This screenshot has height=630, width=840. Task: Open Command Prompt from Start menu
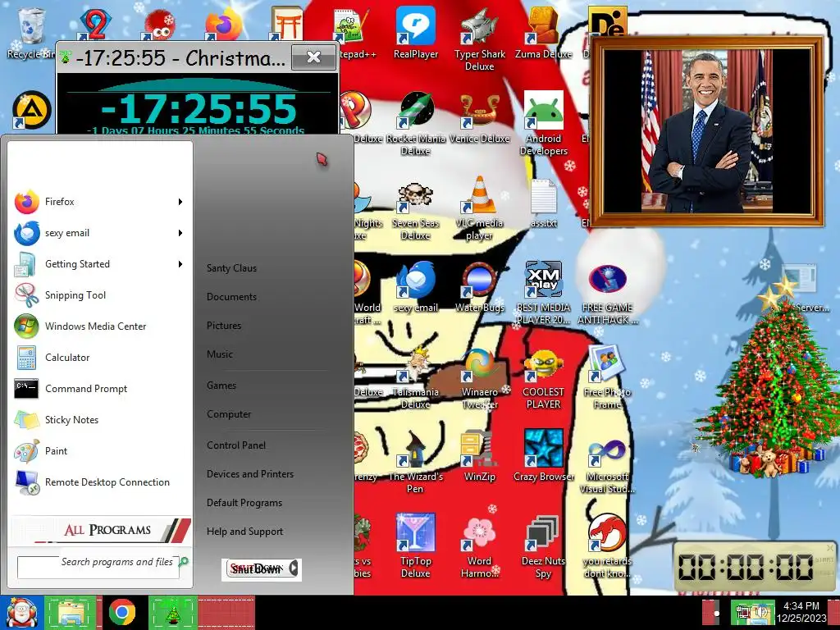coord(99,388)
